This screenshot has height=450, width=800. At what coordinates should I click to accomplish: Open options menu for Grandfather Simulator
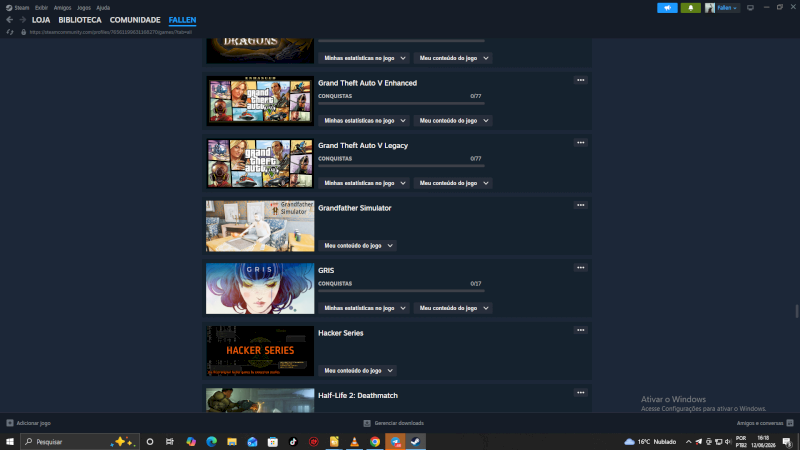tap(581, 205)
